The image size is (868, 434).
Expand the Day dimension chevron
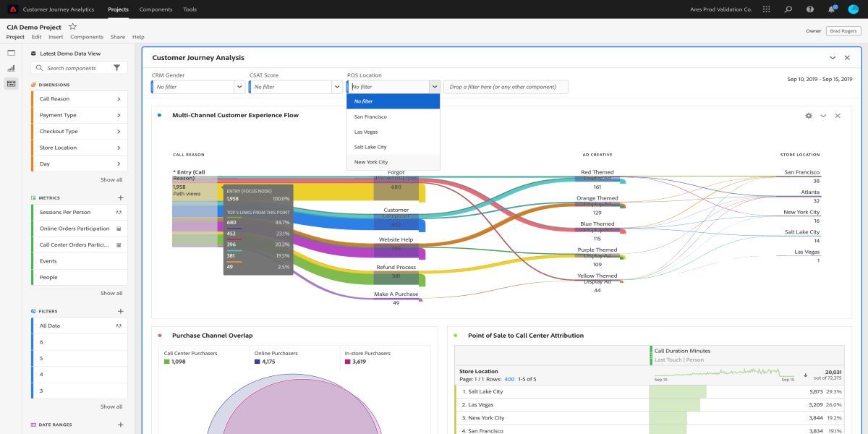pyautogui.click(x=119, y=164)
